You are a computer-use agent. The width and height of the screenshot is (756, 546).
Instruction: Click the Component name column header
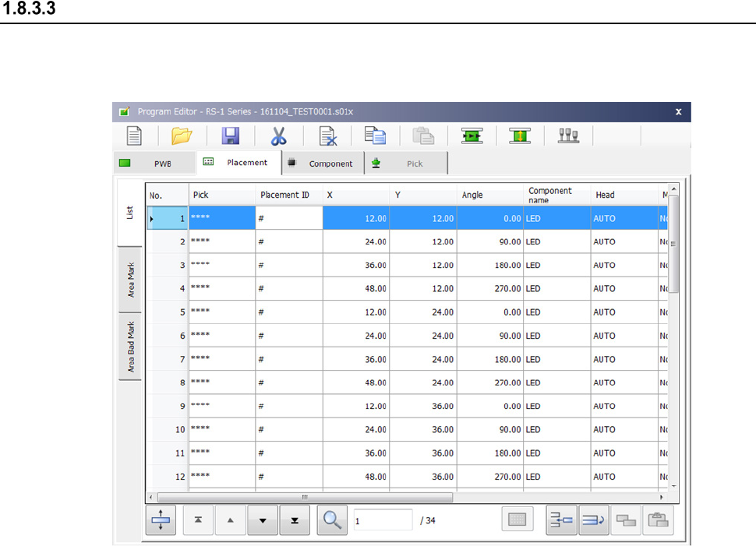point(556,195)
